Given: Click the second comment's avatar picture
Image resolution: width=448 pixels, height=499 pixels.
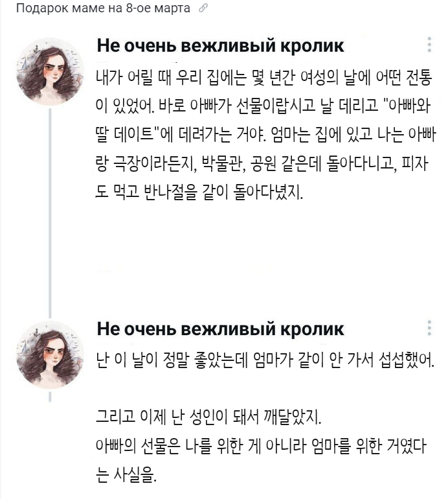Looking at the screenshot, I should click(50, 352).
